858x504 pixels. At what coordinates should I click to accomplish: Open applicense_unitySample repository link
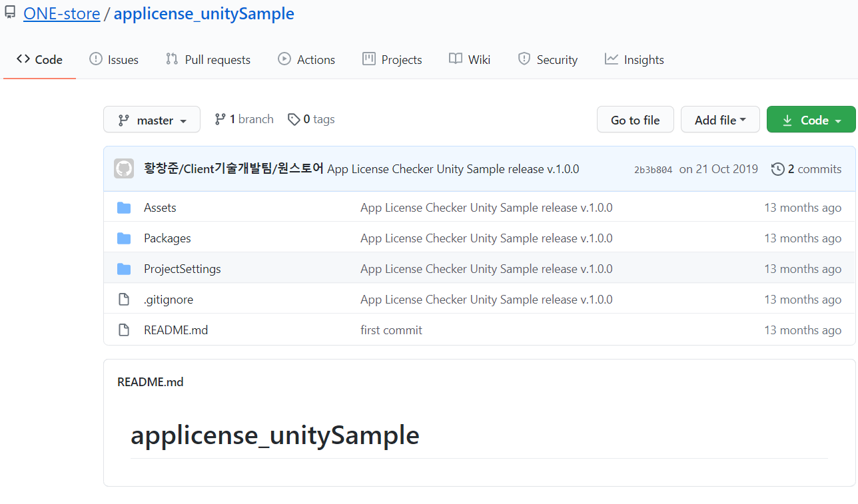tap(204, 13)
